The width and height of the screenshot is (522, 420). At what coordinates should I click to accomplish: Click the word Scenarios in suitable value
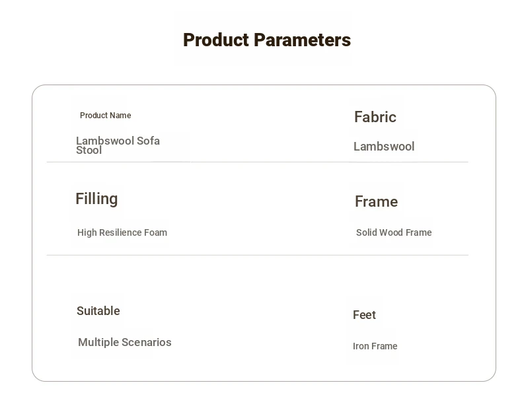[x=147, y=342]
